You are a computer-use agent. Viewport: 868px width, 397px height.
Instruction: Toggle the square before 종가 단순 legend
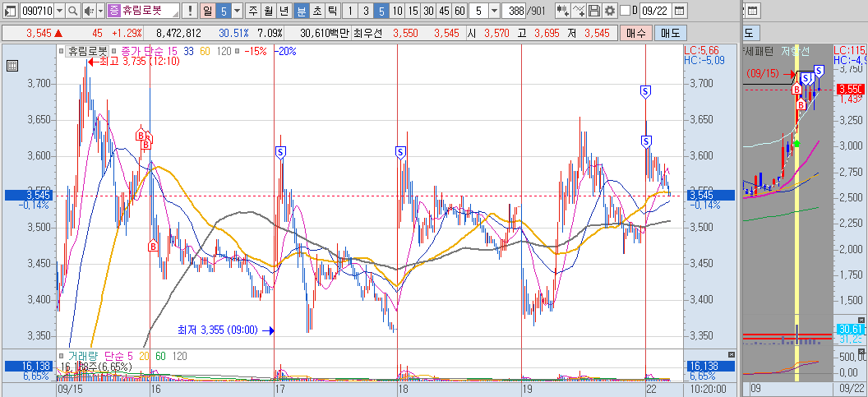click(115, 52)
